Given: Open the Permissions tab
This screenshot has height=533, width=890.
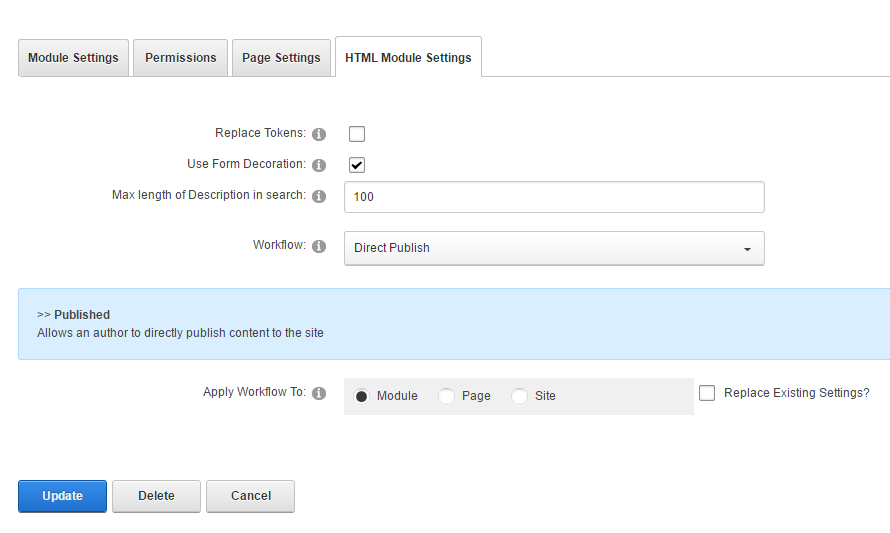Looking at the screenshot, I should tap(180, 58).
